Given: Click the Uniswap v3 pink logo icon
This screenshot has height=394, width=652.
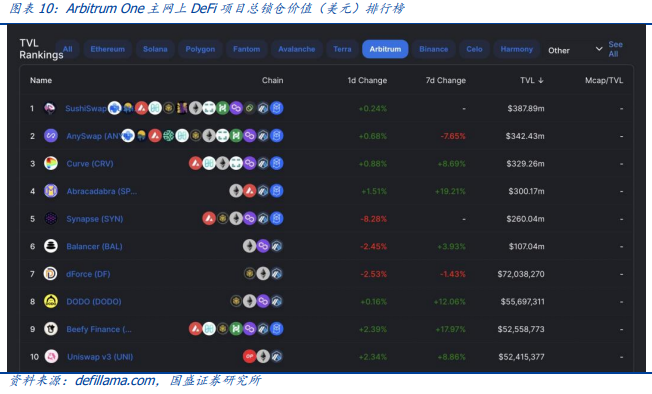Looking at the screenshot, I should (51, 357).
